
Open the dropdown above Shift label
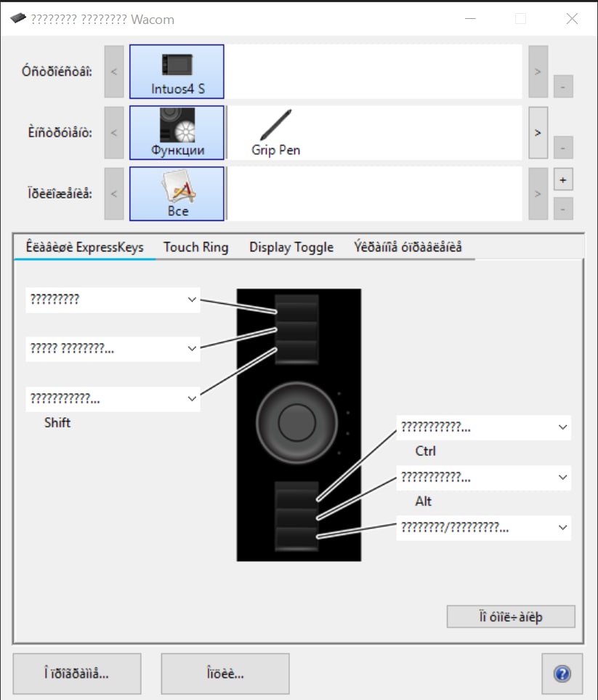point(113,398)
